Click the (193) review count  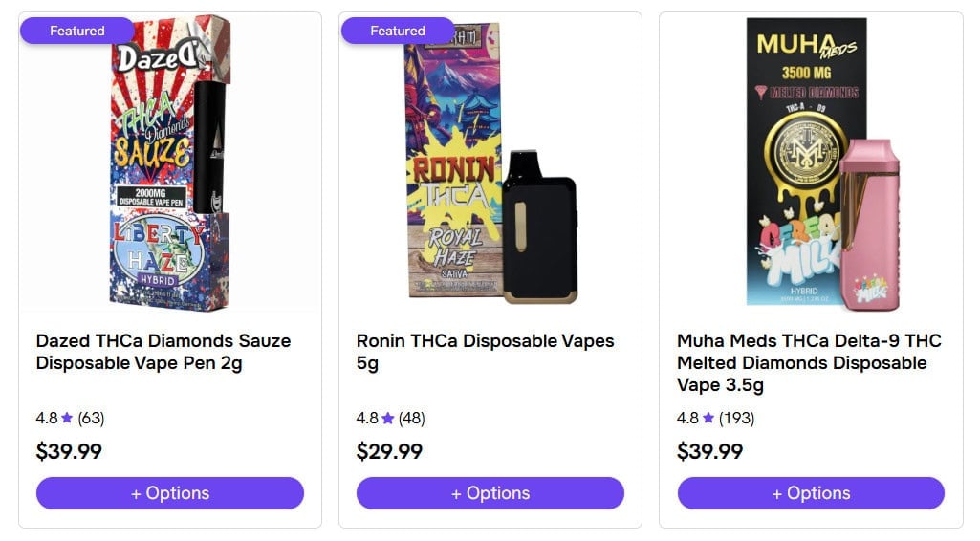pos(736,419)
